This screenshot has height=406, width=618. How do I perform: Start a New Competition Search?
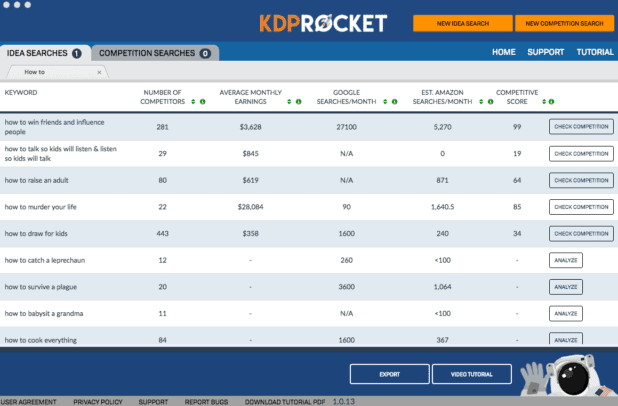click(x=564, y=24)
